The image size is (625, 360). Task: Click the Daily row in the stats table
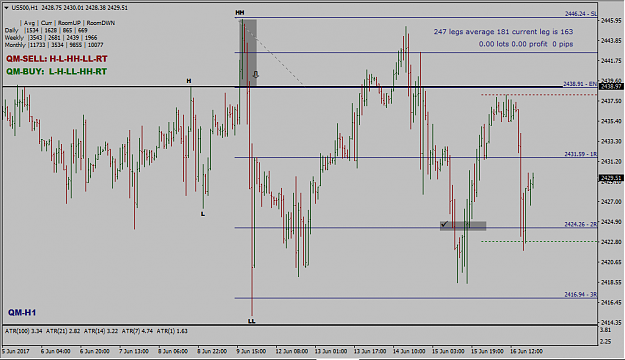click(46, 30)
